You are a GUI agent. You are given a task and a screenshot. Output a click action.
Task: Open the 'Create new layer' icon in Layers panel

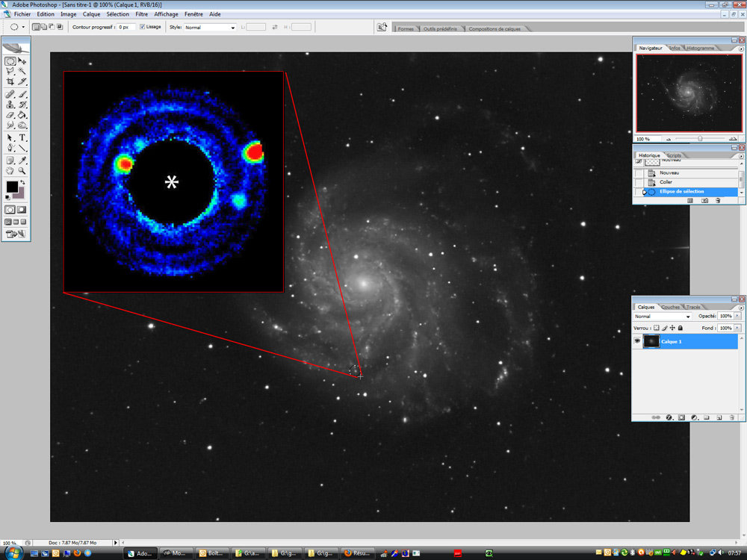tap(719, 417)
